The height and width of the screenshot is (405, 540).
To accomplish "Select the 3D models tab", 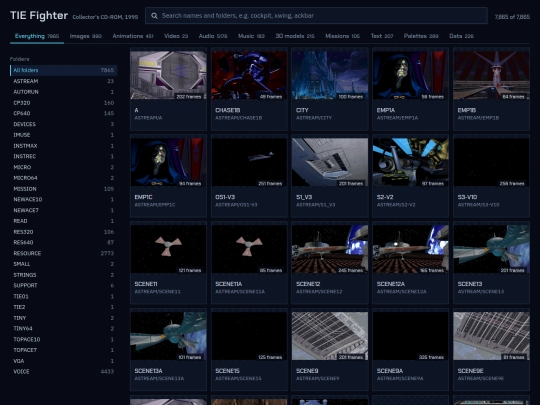I will (295, 36).
